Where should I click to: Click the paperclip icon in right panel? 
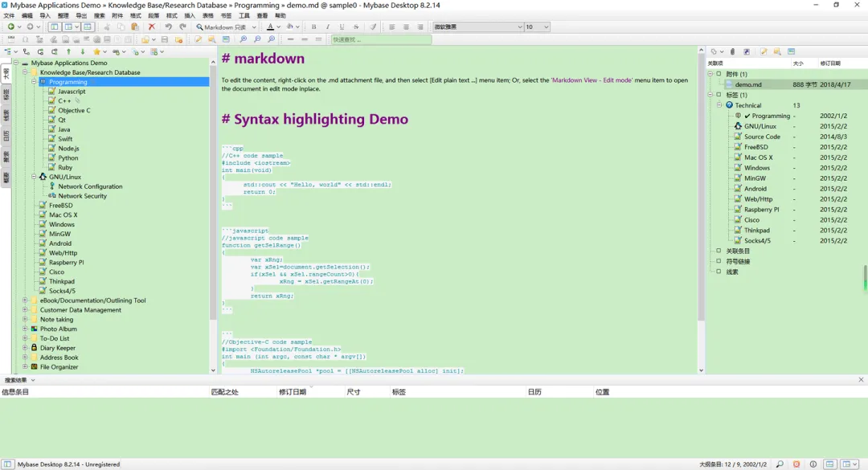click(732, 51)
